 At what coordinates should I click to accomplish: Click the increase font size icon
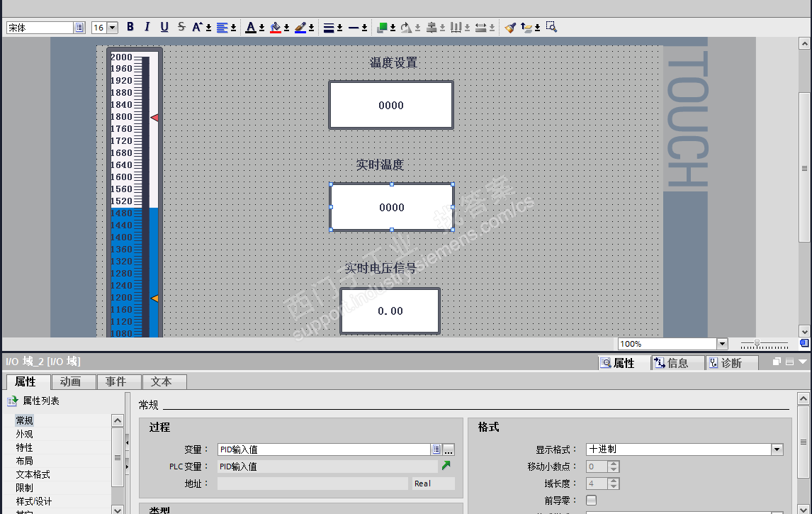point(197,27)
